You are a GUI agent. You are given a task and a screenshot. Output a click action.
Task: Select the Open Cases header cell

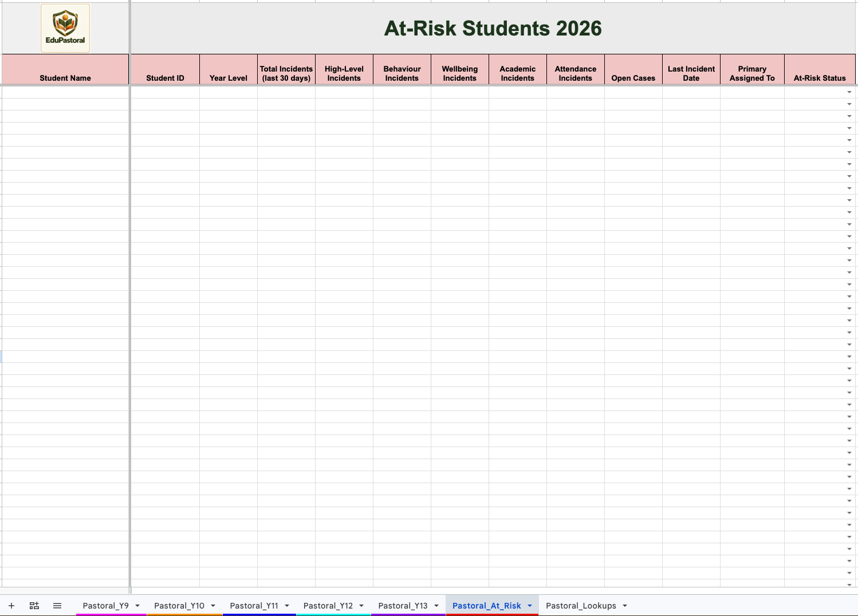tap(633, 70)
